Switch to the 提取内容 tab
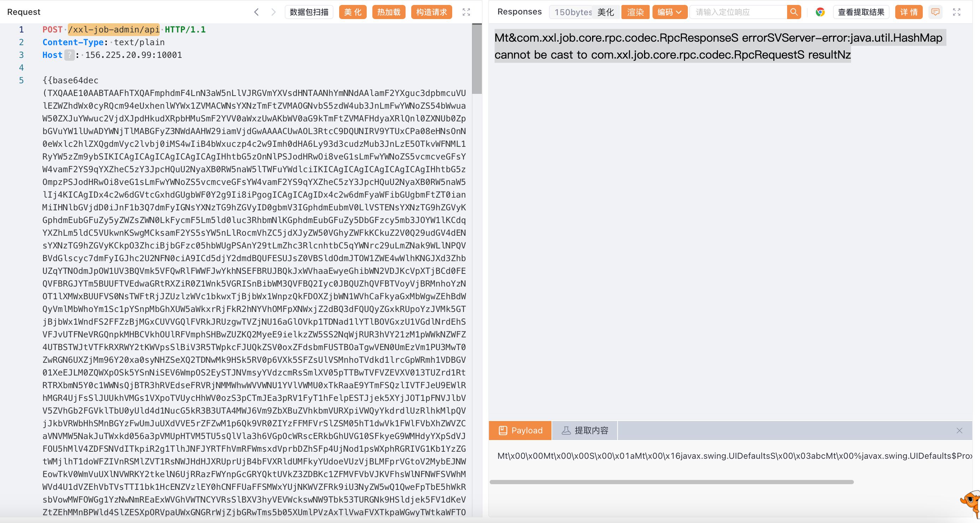The width and height of the screenshot is (980, 523). point(585,430)
